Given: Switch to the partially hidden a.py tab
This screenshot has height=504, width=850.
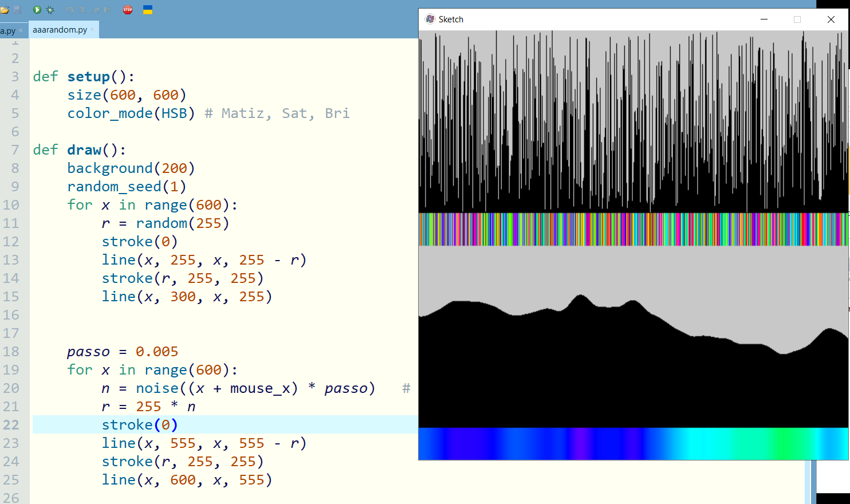Looking at the screenshot, I should click(8, 31).
